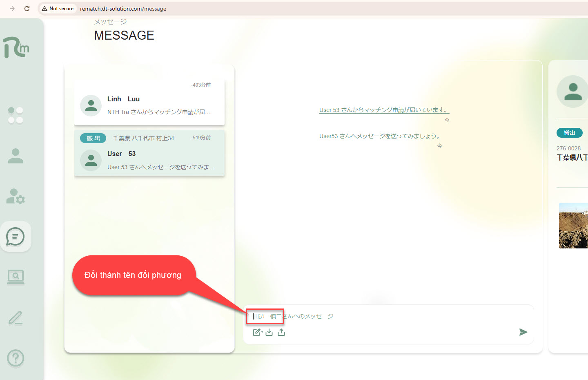
Task: Click the download icon below message input
Action: [x=269, y=332]
